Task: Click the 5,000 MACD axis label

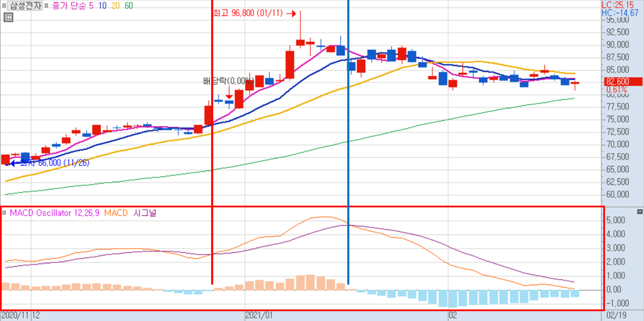Action: [x=616, y=220]
